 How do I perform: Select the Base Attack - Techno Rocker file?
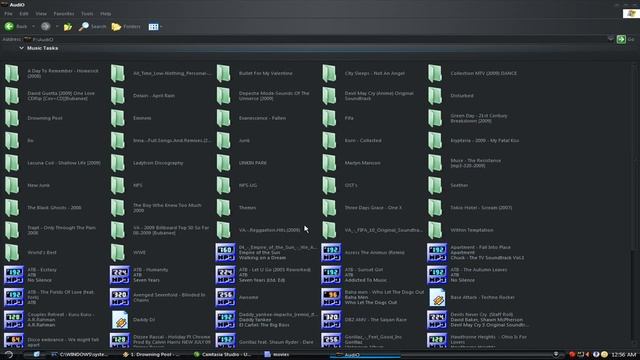(x=437, y=298)
